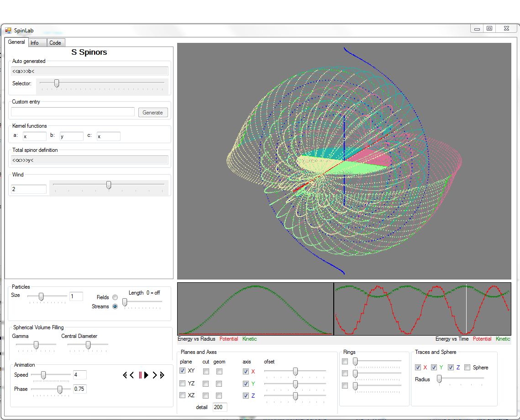520x420 pixels.
Task: Click the single step-forward arrow icon
Action: coord(155,375)
